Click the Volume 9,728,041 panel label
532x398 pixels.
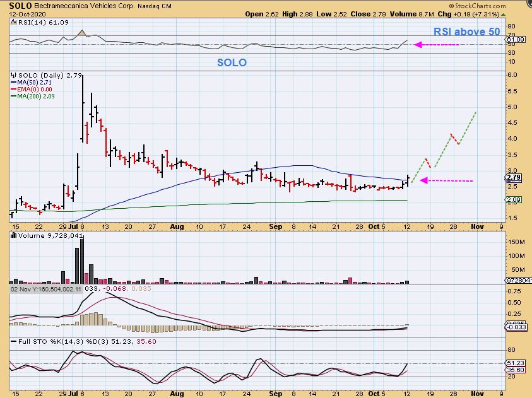point(50,236)
